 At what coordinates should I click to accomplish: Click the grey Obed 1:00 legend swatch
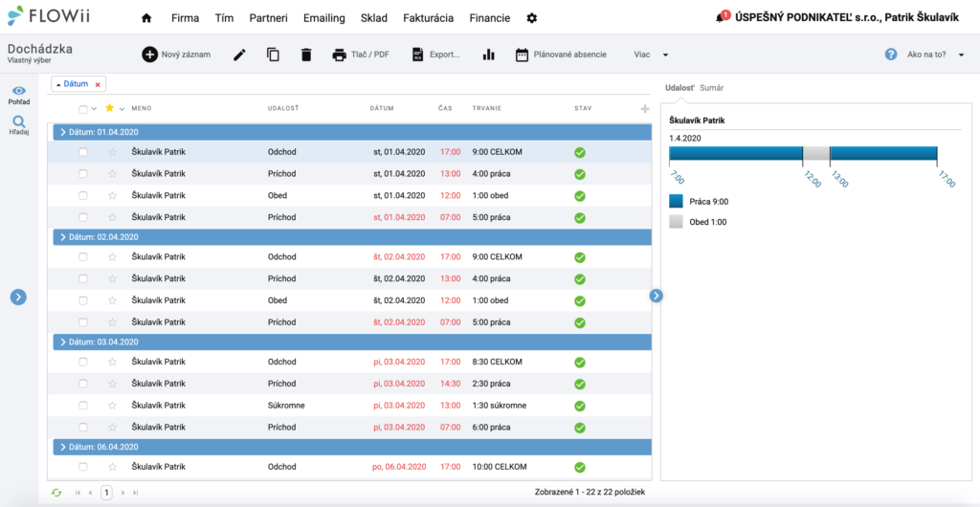pos(677,221)
